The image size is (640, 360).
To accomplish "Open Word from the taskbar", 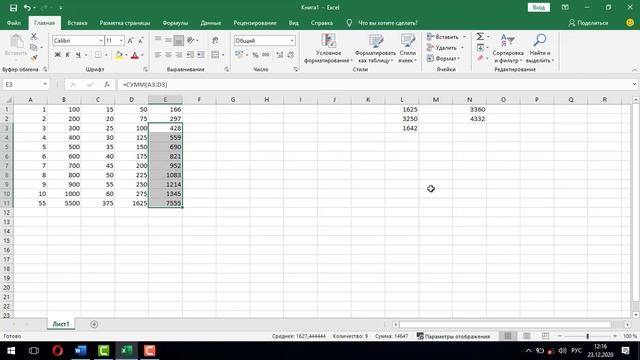I will tap(80, 351).
